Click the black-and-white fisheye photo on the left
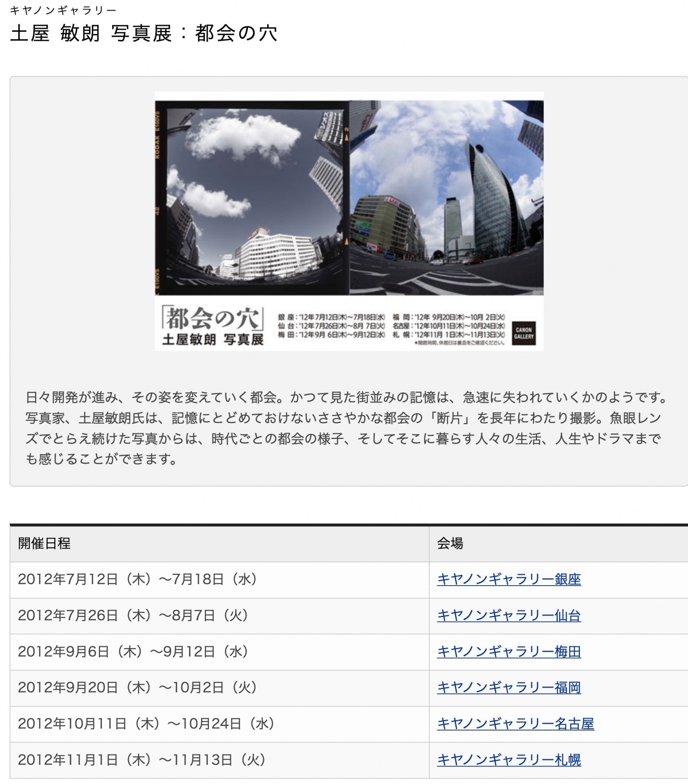Image resolution: width=688 pixels, height=784 pixels. point(252,198)
